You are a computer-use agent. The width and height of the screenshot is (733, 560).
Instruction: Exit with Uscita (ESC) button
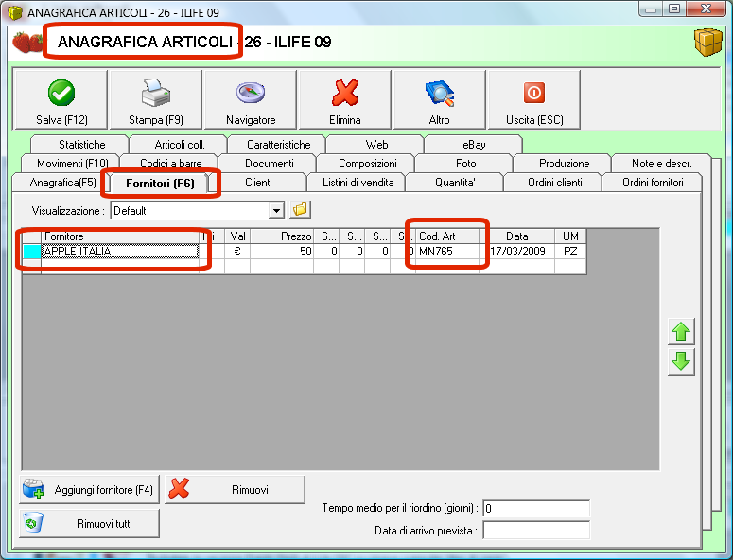534,99
